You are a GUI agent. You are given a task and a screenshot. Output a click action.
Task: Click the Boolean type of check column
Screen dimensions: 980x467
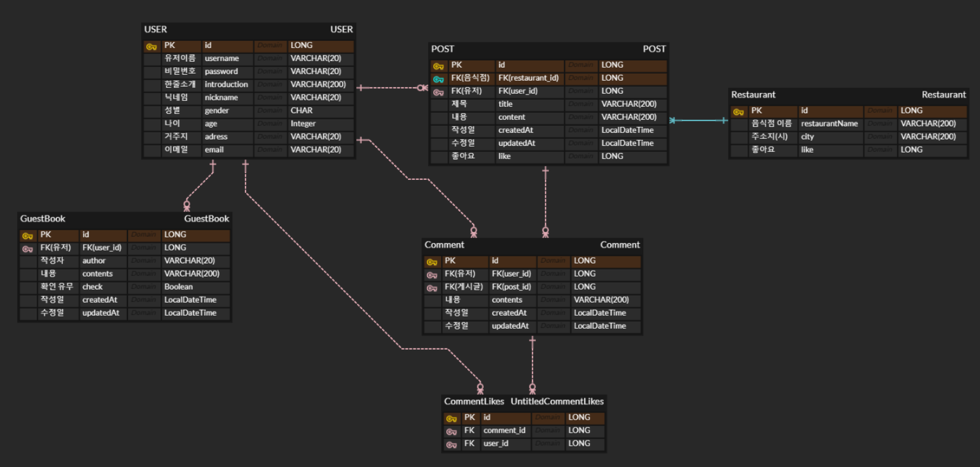[178, 287]
